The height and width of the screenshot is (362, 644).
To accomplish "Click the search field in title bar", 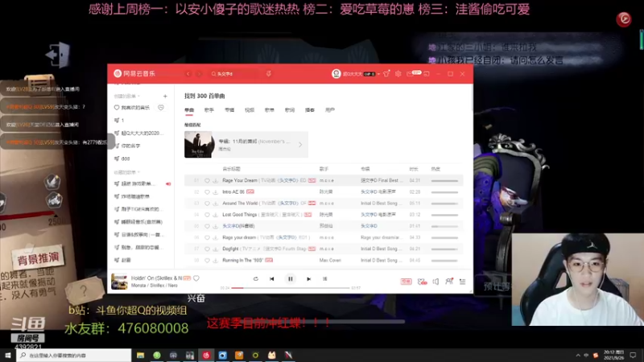I will (235, 74).
